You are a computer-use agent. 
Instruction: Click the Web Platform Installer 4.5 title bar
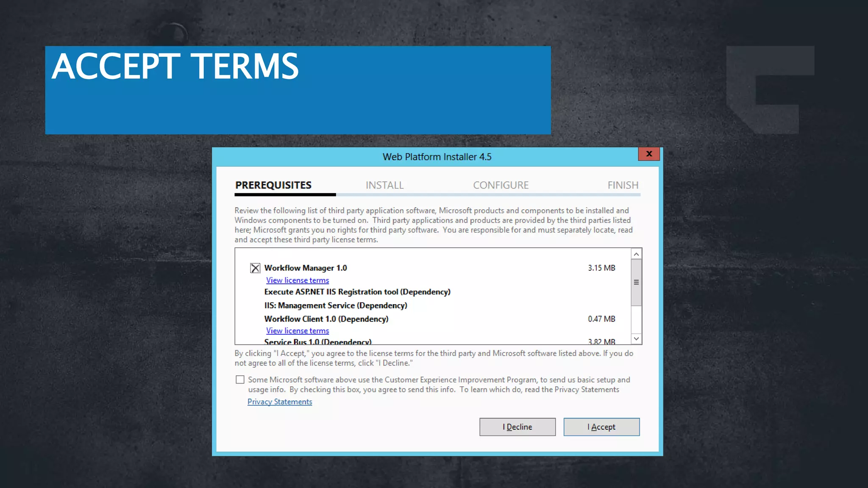pos(437,157)
